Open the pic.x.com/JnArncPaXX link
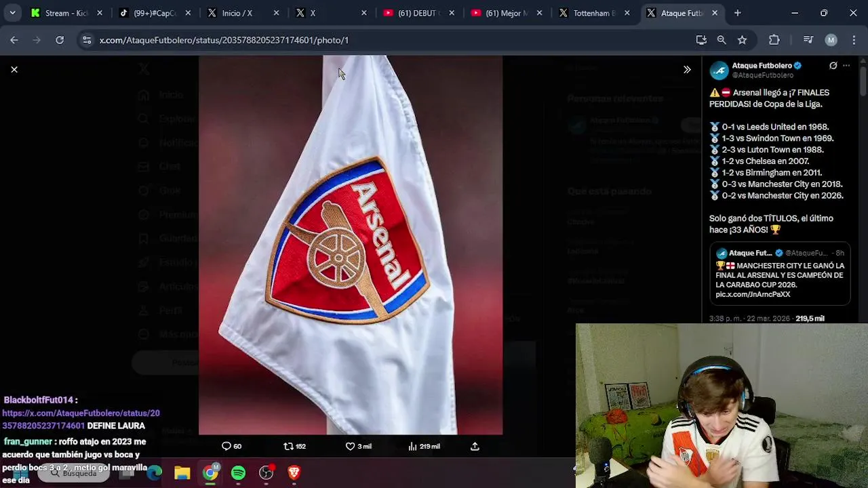The height and width of the screenshot is (488, 868). coord(753,295)
